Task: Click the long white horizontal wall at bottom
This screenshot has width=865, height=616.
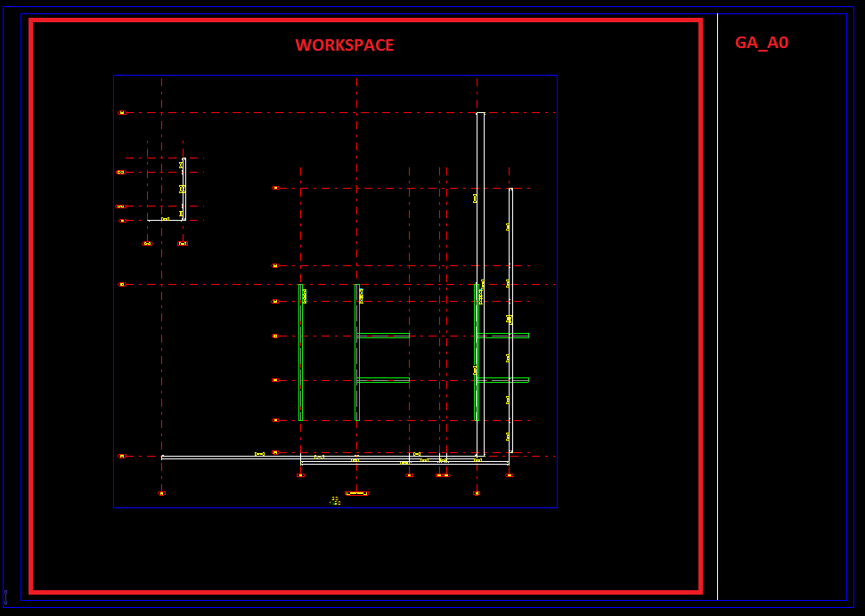Action: [x=223, y=457]
